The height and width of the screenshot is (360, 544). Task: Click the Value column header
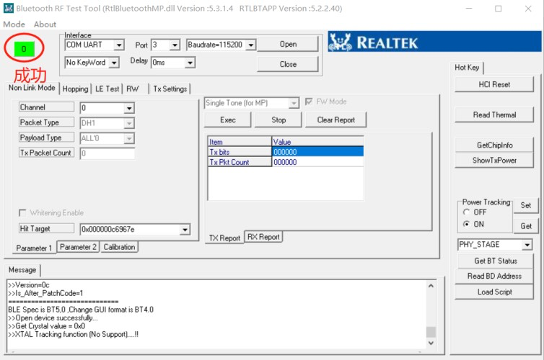click(317, 142)
